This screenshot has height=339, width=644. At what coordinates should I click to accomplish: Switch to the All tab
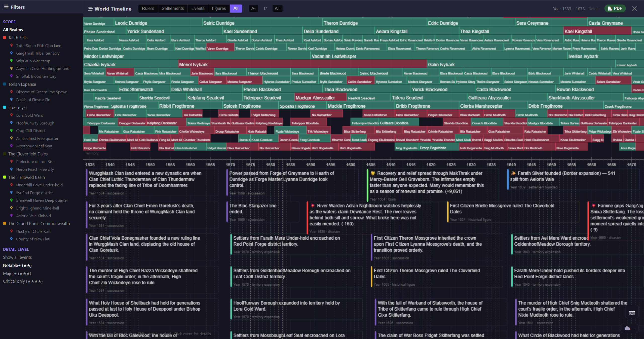coord(236,8)
